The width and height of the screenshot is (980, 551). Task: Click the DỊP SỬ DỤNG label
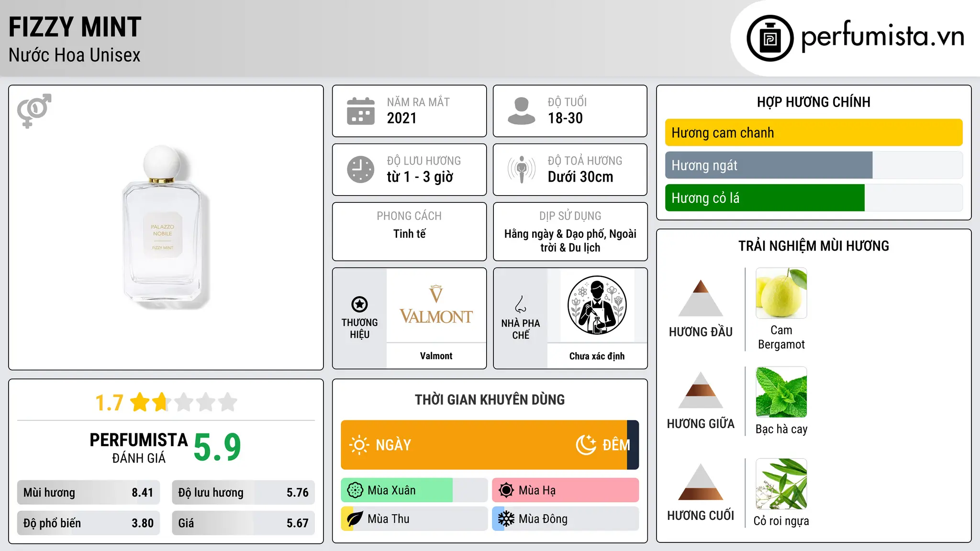pos(570,216)
